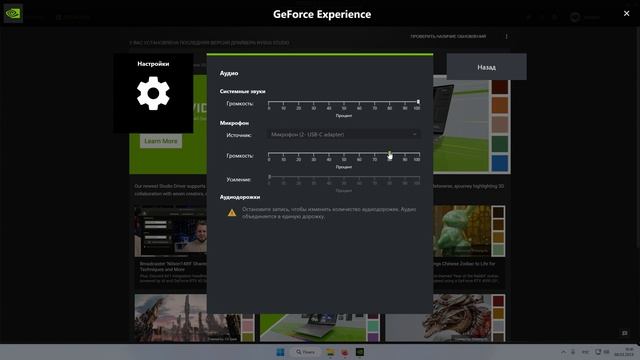640x360 pixels.
Task: Click the red app icon on taskbar
Action: [345, 352]
